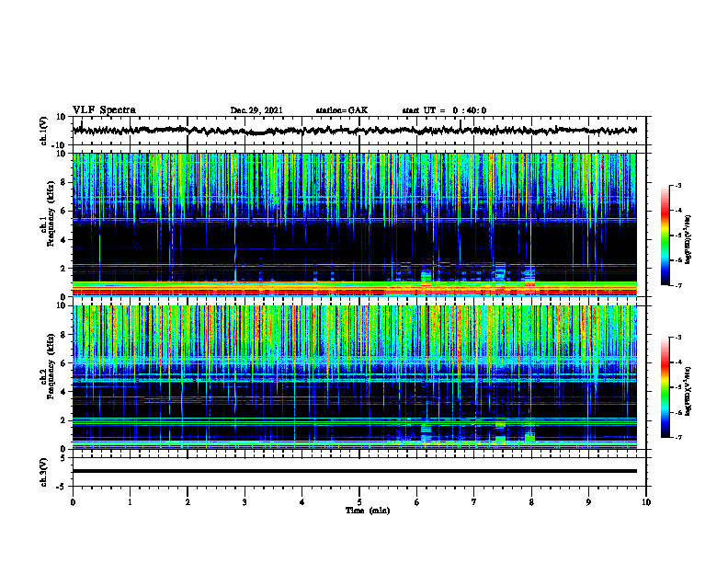Click the ch.1 voltage waveform trace

354,131
